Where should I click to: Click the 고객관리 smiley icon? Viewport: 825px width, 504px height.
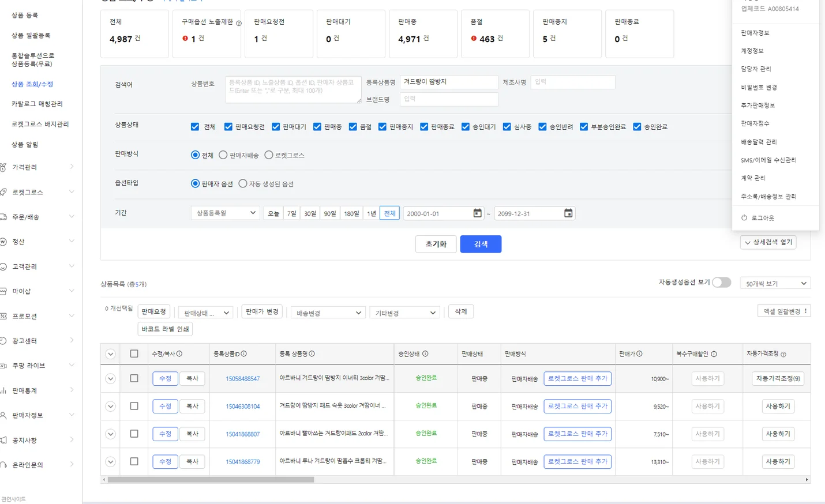pyautogui.click(x=3, y=266)
